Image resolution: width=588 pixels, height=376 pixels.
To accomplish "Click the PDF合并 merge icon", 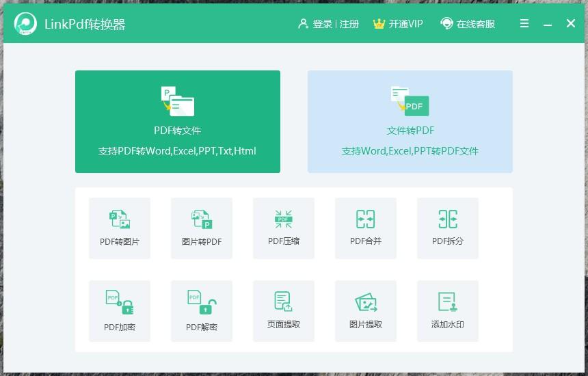I will 366,219.
